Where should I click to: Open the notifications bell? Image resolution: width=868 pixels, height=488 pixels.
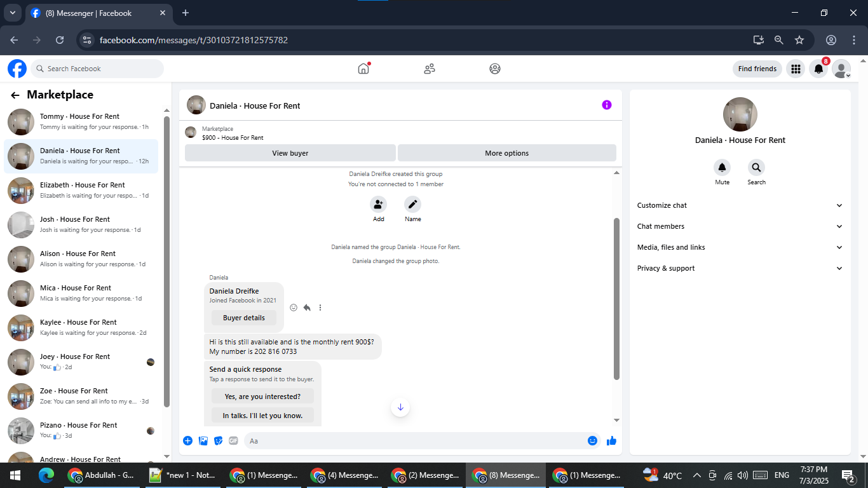coord(818,69)
